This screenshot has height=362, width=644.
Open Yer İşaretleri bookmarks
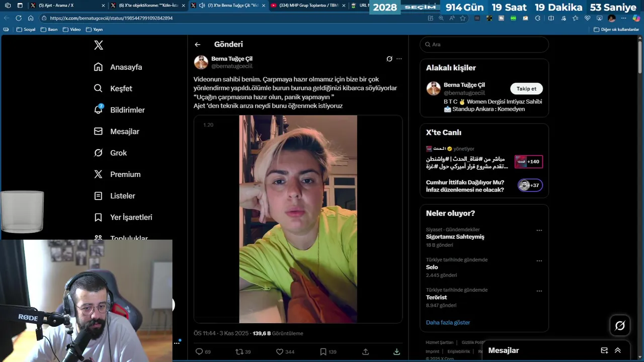(123, 217)
